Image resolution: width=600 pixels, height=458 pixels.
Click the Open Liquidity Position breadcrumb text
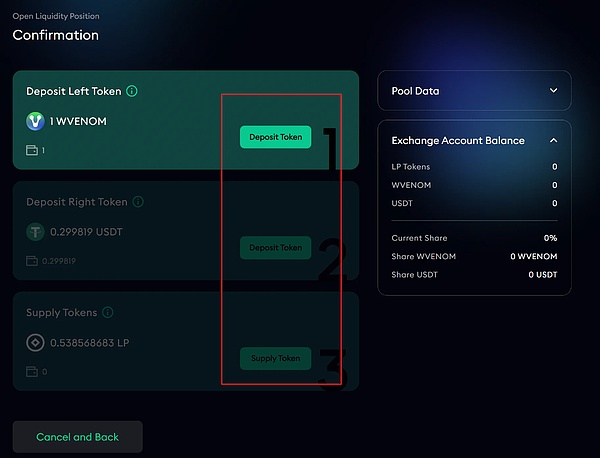(56, 16)
